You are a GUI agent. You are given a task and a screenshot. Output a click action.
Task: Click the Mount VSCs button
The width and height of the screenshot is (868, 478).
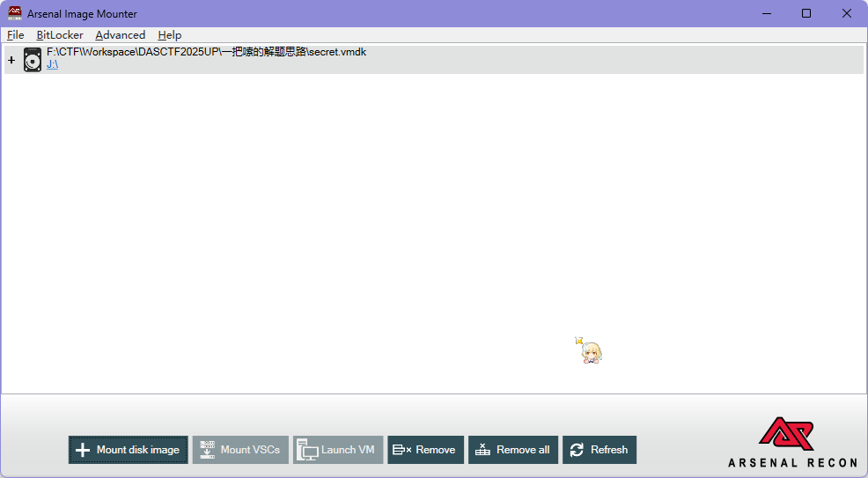click(x=240, y=450)
